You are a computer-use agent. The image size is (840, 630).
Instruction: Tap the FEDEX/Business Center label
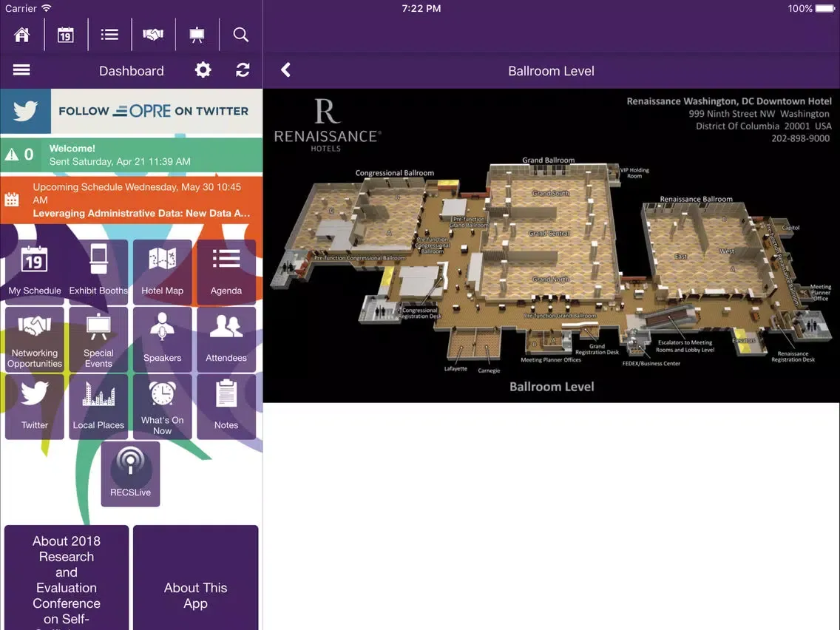[x=651, y=363]
